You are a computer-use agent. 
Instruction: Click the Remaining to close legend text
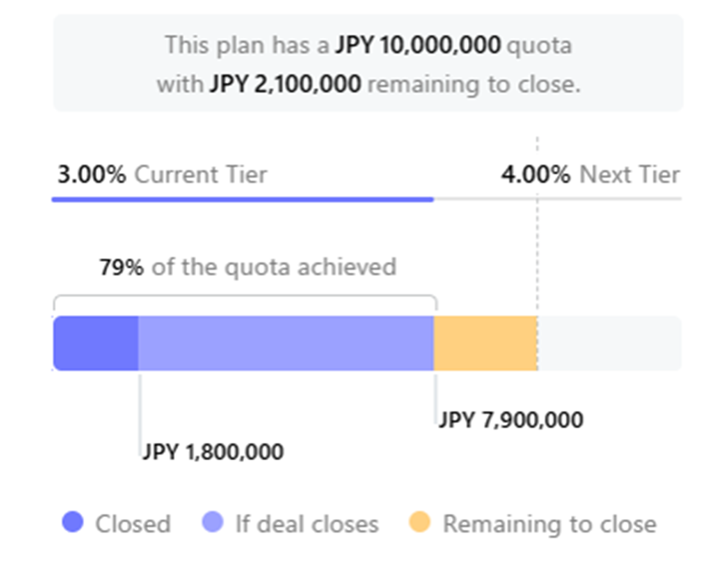click(x=550, y=524)
